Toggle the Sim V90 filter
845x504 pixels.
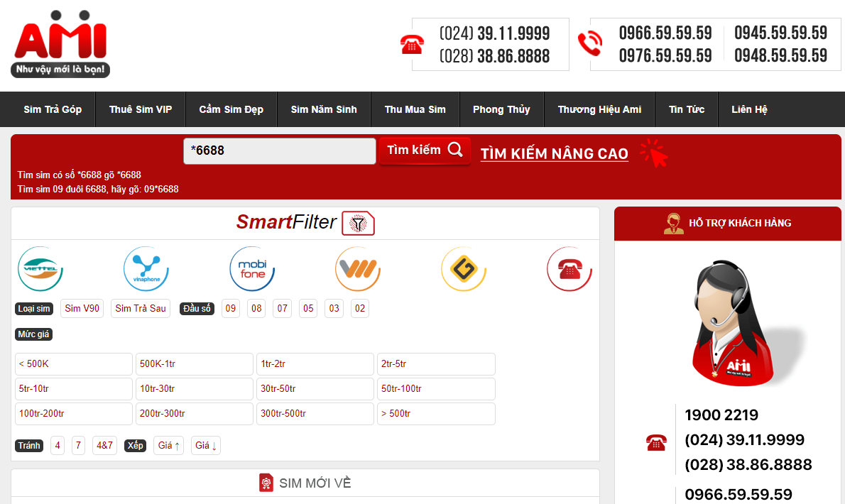(x=82, y=309)
